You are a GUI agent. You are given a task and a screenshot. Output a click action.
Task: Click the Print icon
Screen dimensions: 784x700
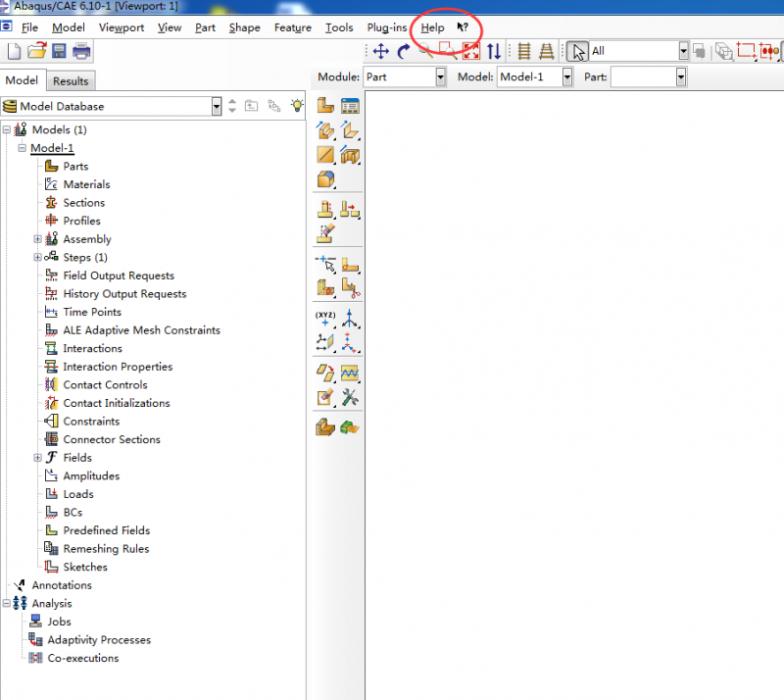(81, 51)
